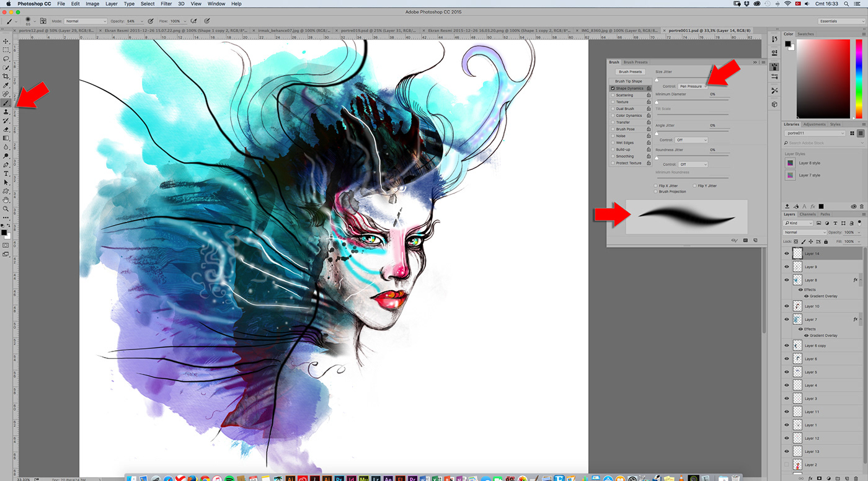Image resolution: width=868 pixels, height=481 pixels.
Task: Select the Rectangular Marquee tool
Action: [6, 50]
